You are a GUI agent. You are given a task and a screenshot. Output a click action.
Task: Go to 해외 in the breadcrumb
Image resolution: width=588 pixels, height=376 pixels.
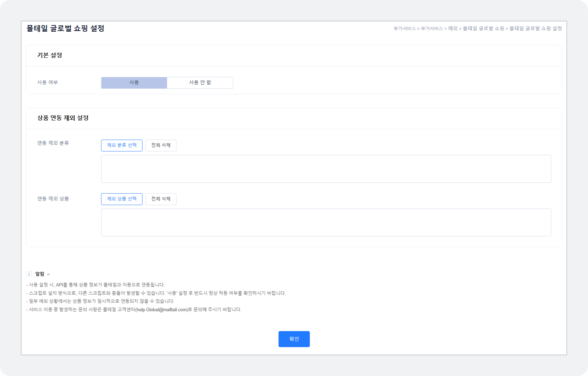click(x=452, y=29)
